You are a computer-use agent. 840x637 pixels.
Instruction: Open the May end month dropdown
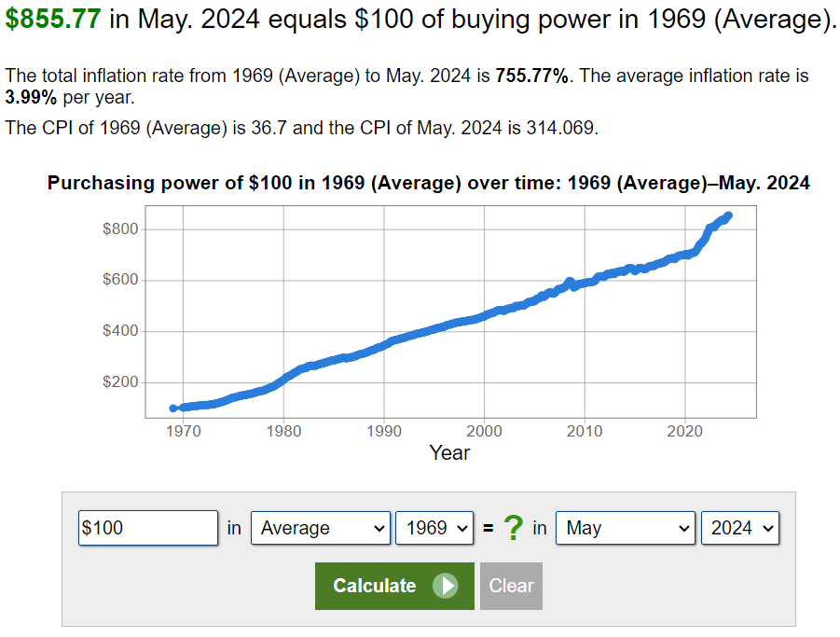(626, 528)
